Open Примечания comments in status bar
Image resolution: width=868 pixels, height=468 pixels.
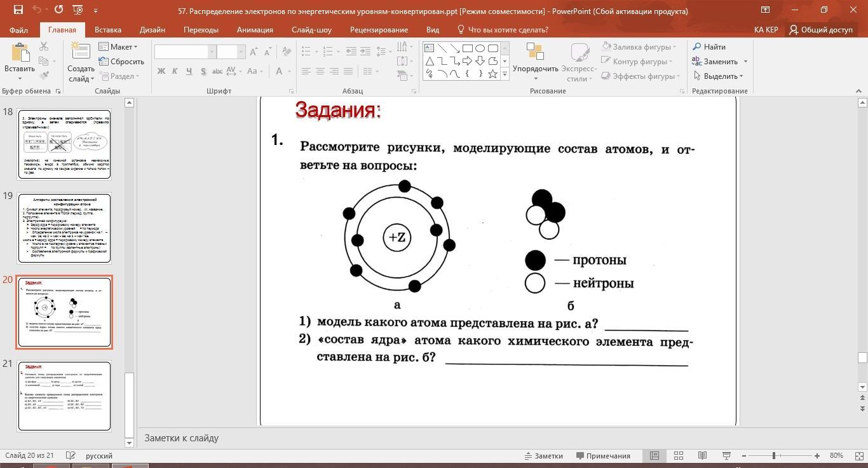(x=603, y=455)
